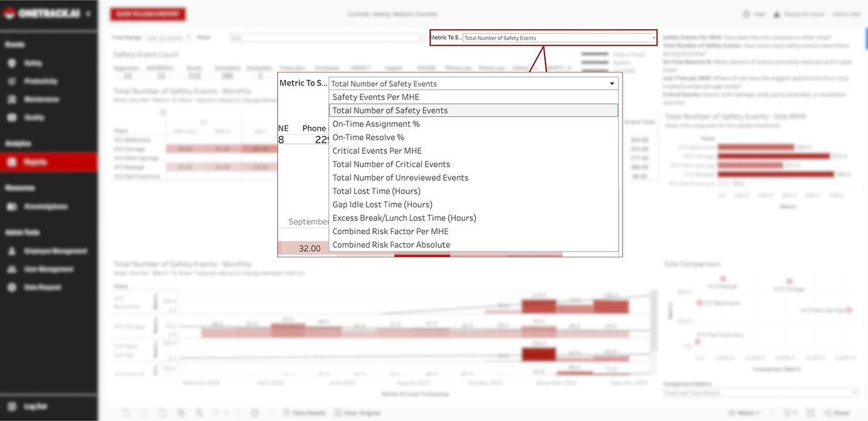Collapse the sidebar with the arrow icon

88,14
